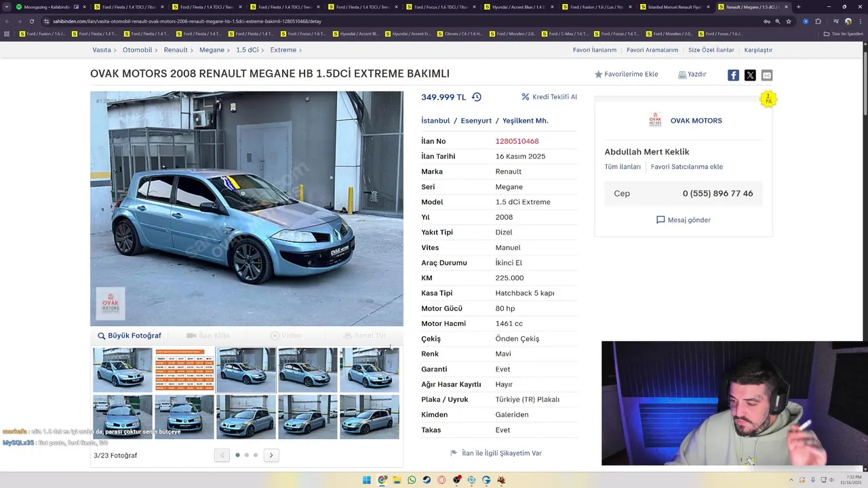Expand chevron after Extreme breadcrumb
The image size is (868, 488).
[300, 50]
